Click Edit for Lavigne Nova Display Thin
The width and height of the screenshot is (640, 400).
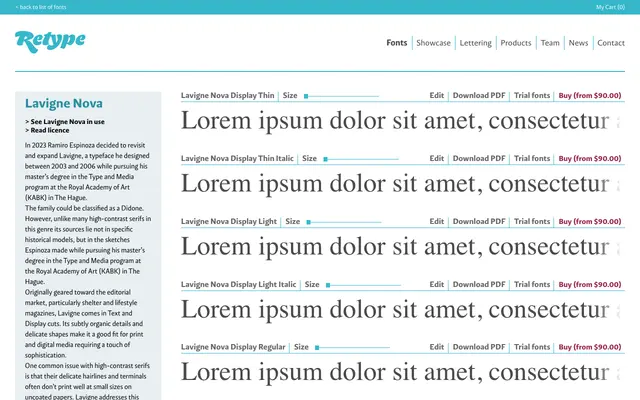coord(436,96)
